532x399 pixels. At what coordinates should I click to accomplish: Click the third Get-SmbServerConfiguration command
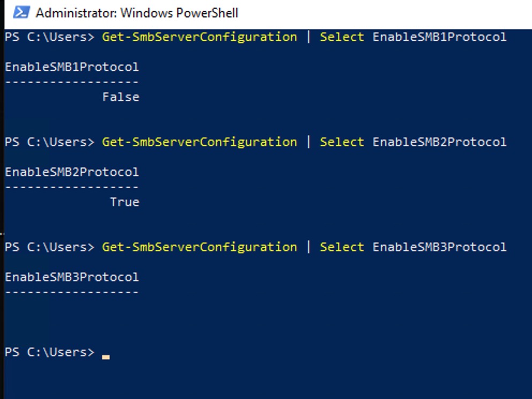click(199, 247)
